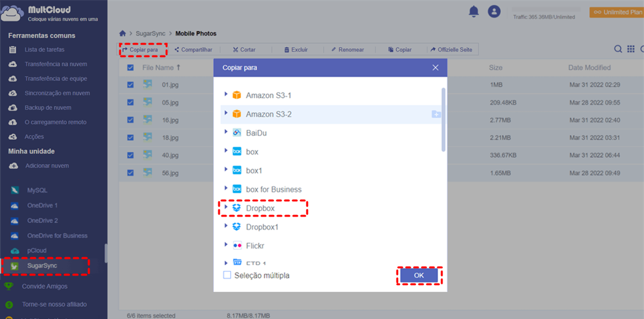Click the Sincronização em nuvem icon
This screenshot has height=319, width=644.
13,93
